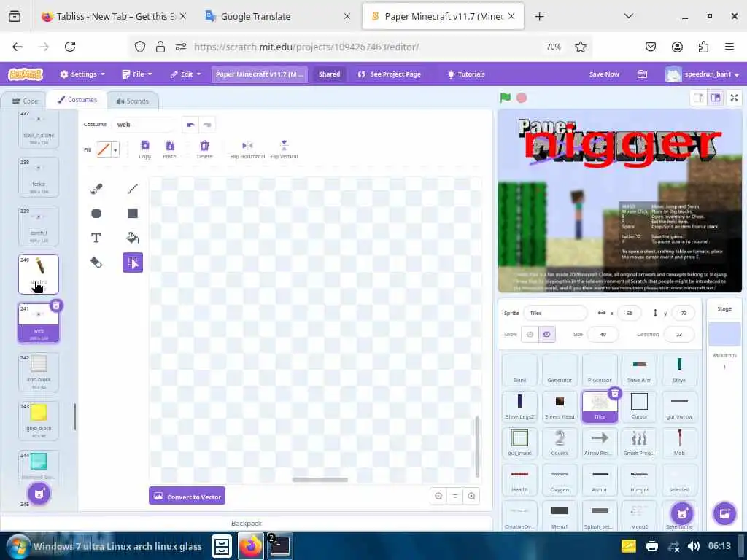Screen dimensions: 747x560
Task: Open the Settings menu
Action: [x=82, y=74]
